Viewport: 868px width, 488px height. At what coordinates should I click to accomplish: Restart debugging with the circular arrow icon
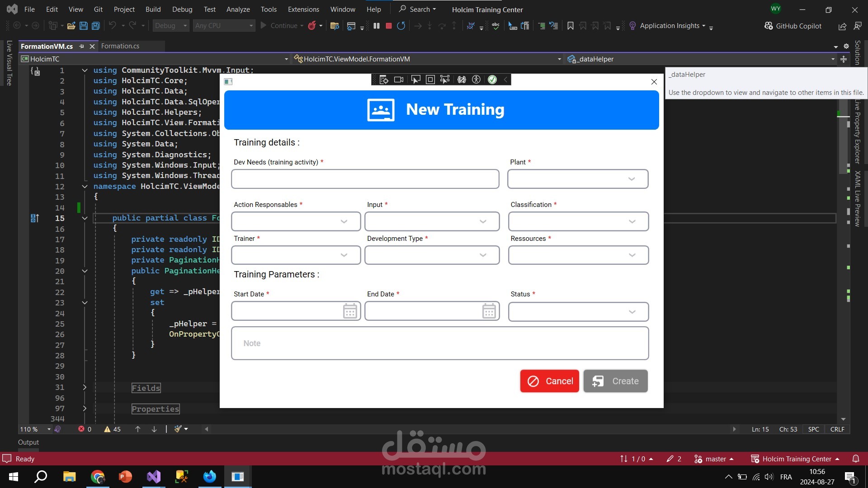tap(401, 26)
